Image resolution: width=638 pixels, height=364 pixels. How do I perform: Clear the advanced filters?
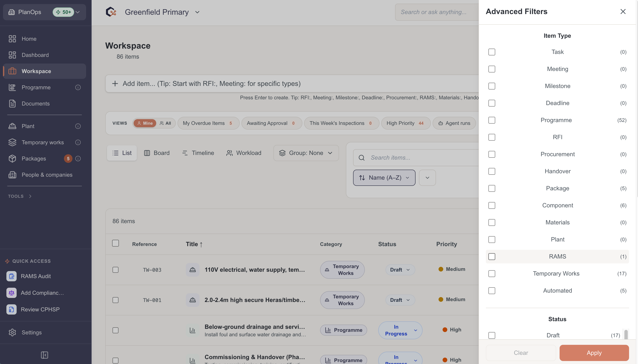coord(521,353)
